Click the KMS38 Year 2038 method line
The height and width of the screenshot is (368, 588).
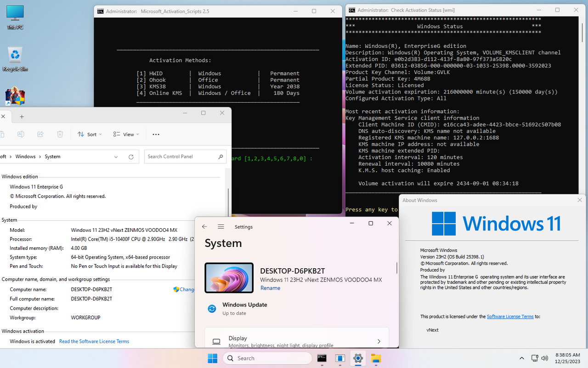point(218,86)
